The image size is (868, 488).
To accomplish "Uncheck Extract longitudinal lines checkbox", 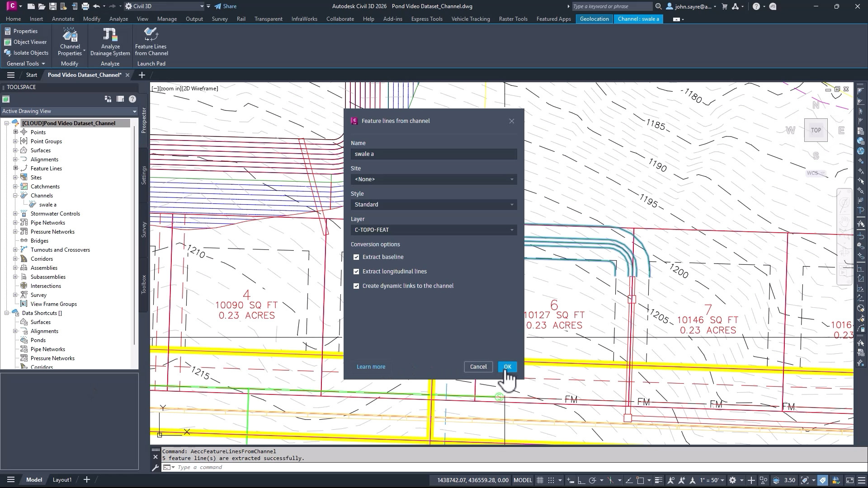I will [356, 272].
